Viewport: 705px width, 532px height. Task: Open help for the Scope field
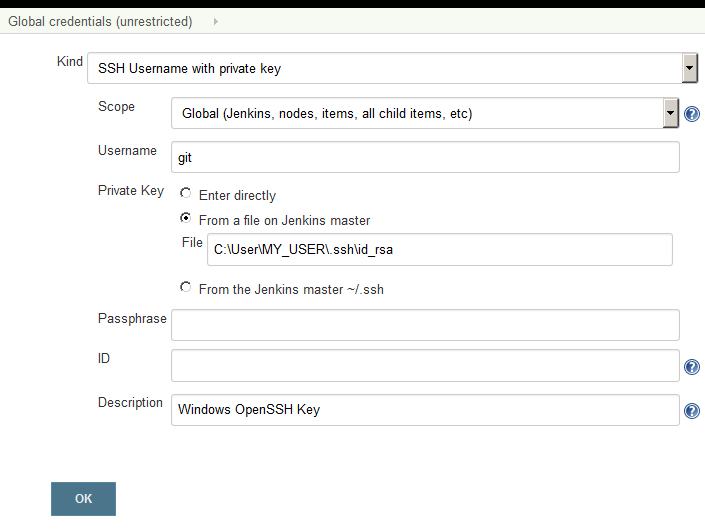pos(692,114)
